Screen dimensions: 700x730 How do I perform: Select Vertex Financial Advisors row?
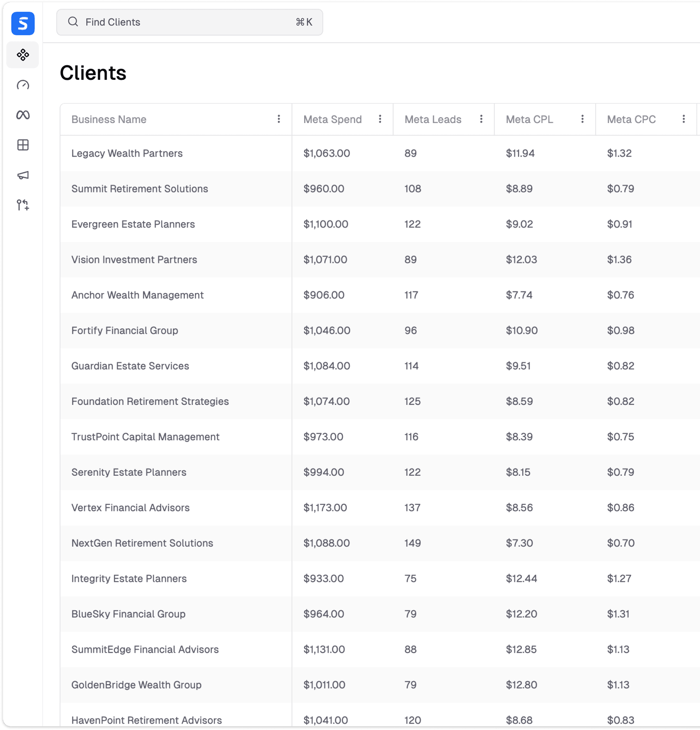tap(130, 507)
